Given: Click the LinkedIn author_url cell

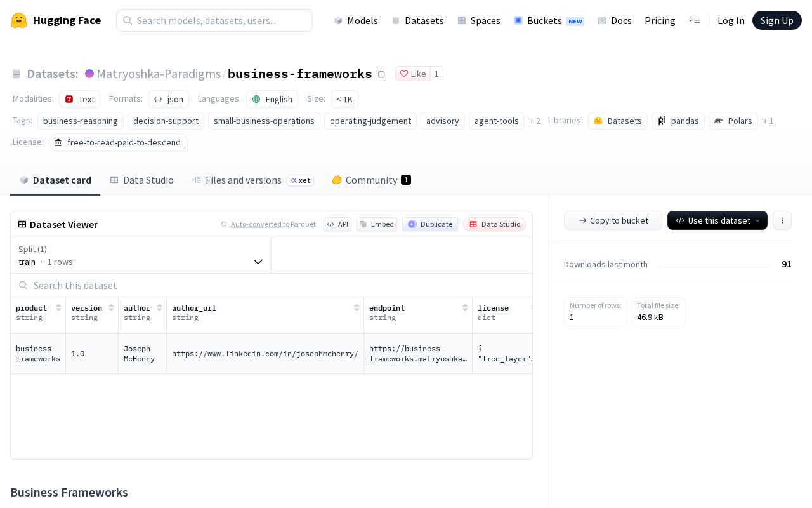Looking at the screenshot, I should pos(265,354).
